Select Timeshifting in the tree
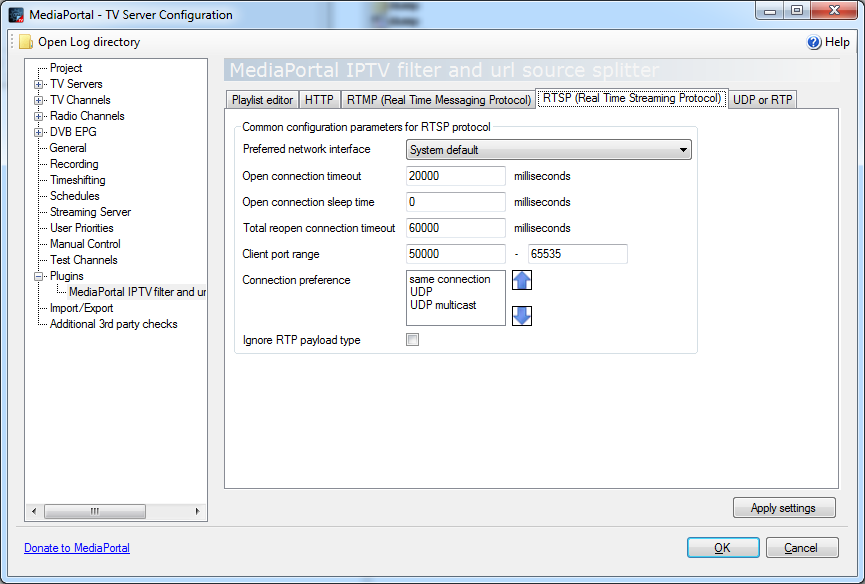This screenshot has height=584, width=865. (x=77, y=180)
